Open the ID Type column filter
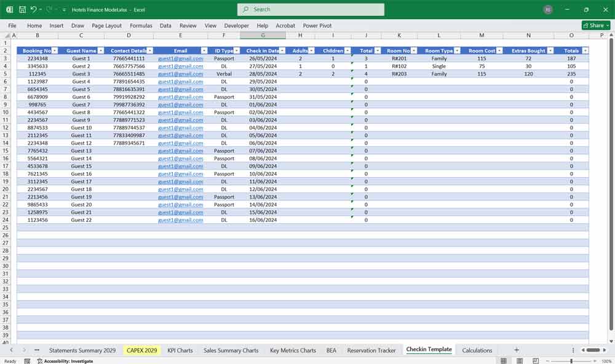The width and height of the screenshot is (615, 364). click(236, 51)
